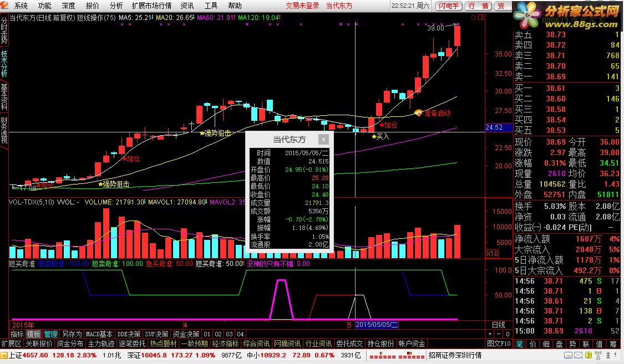
Task: Open the 系统 menu
Action: [x=21, y=6]
